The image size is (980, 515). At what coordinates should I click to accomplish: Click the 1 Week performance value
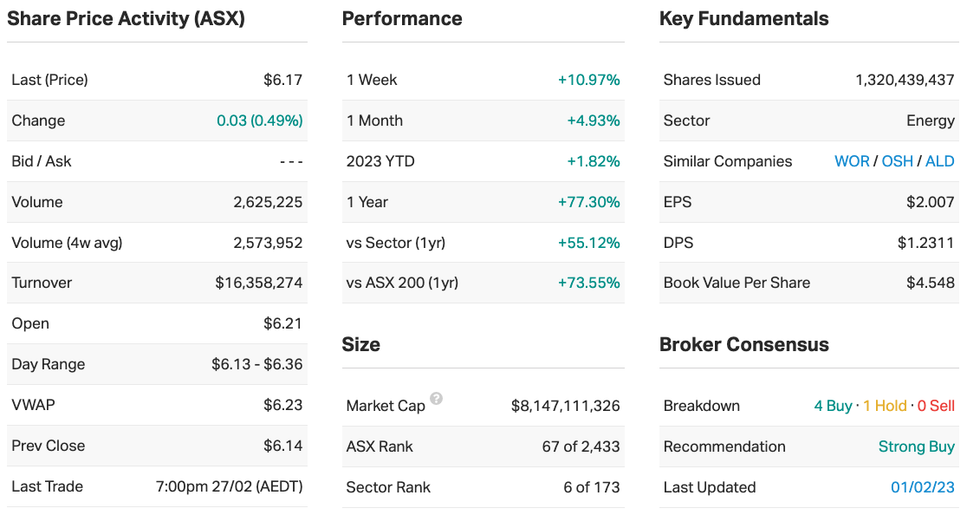tap(588, 80)
